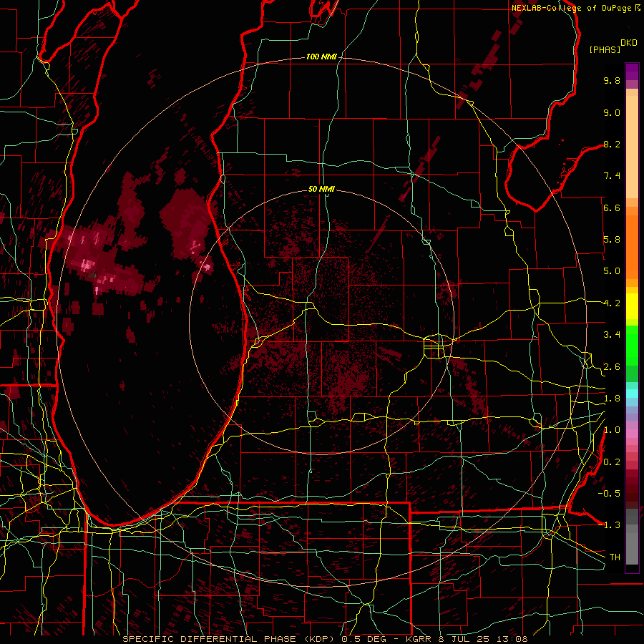The height and width of the screenshot is (644, 644).
Task: Click the [PHAS] unit label
Action: 605,49
